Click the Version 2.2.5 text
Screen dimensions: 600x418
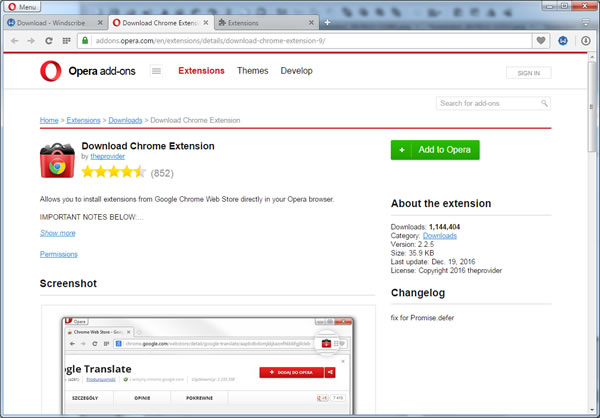pos(412,244)
